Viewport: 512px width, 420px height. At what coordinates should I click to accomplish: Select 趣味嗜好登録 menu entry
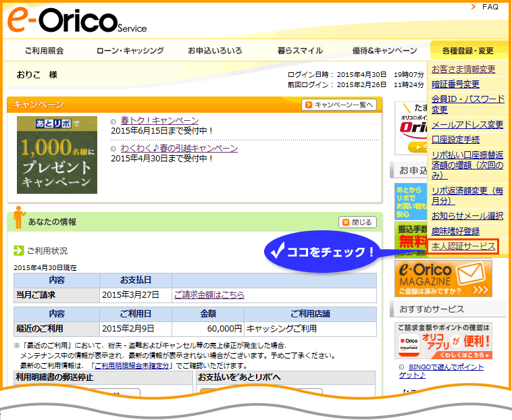point(455,231)
